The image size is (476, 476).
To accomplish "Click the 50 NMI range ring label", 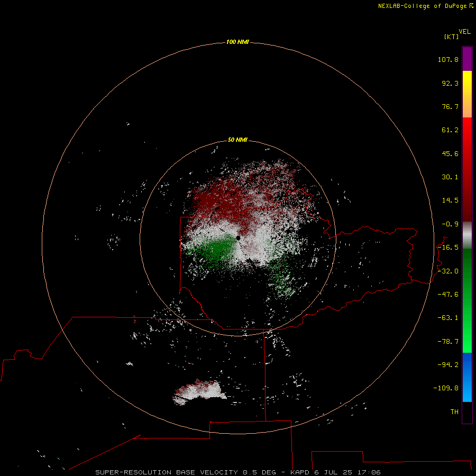I will click(237, 140).
